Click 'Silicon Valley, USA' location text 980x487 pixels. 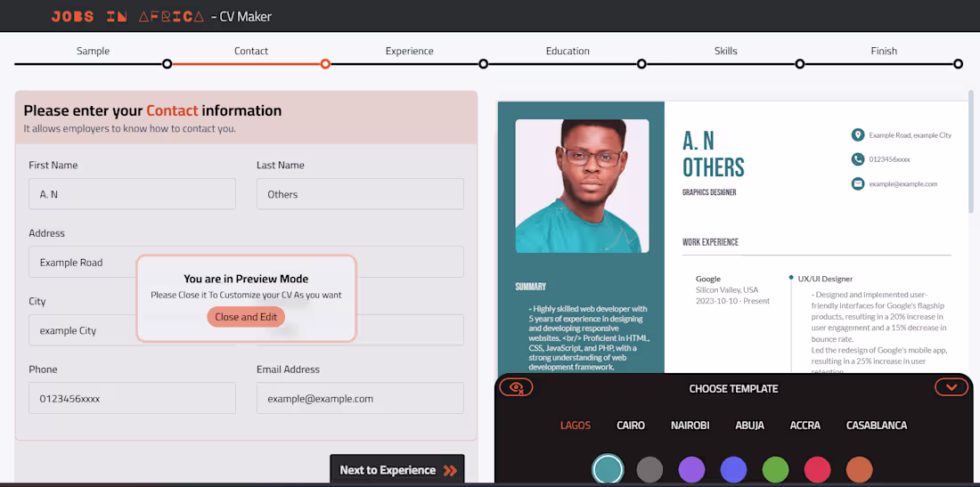[x=727, y=290]
